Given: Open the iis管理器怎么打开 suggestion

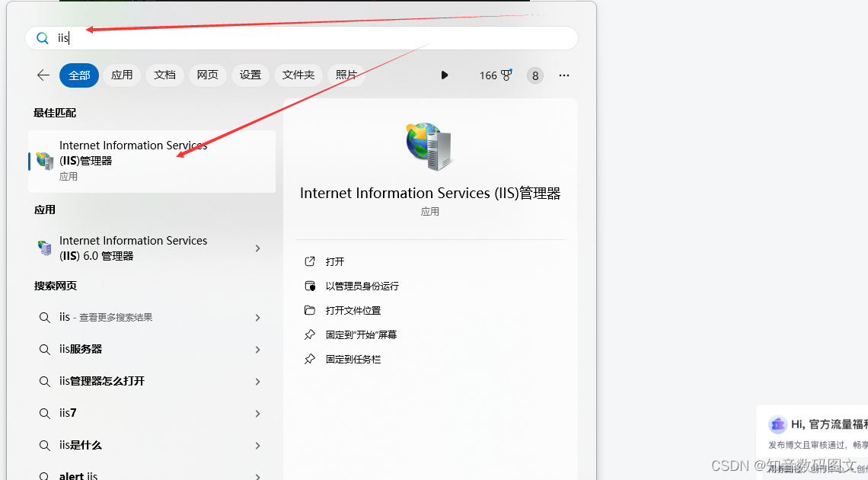Looking at the screenshot, I should tap(152, 382).
